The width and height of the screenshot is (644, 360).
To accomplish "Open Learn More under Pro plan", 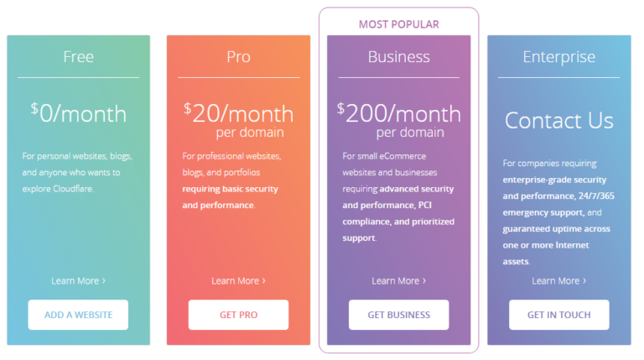I will 238,280.
